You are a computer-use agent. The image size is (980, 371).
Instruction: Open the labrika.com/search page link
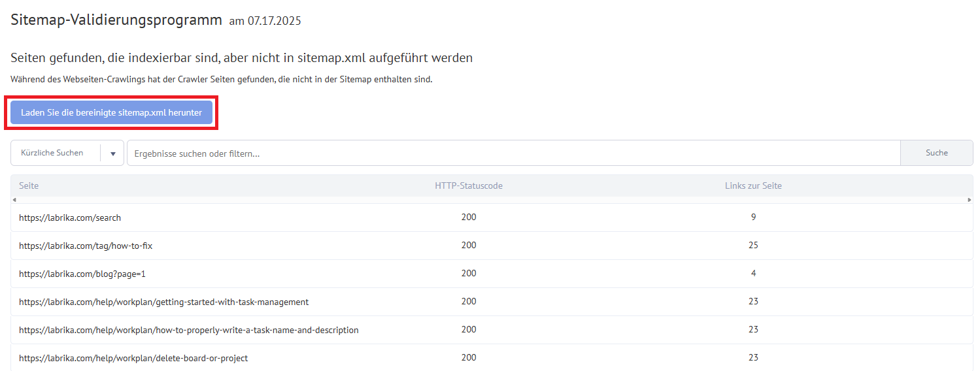pos(70,218)
